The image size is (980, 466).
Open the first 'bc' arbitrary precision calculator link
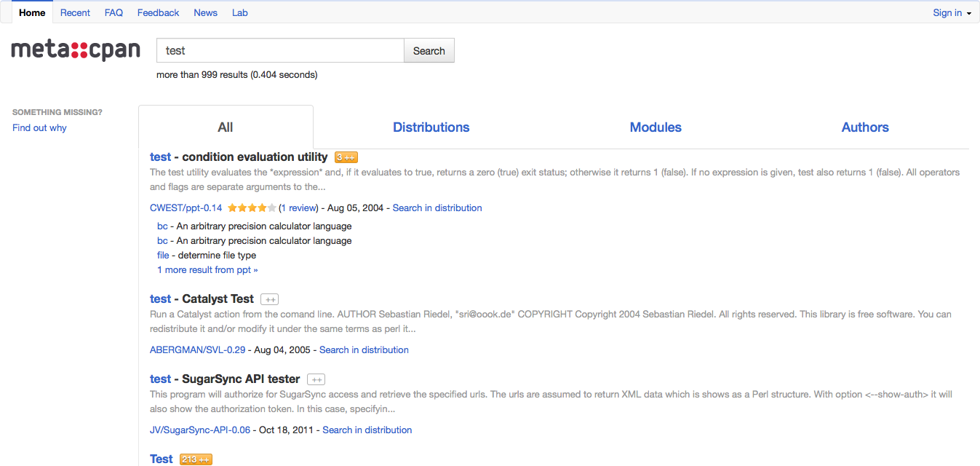tap(162, 226)
